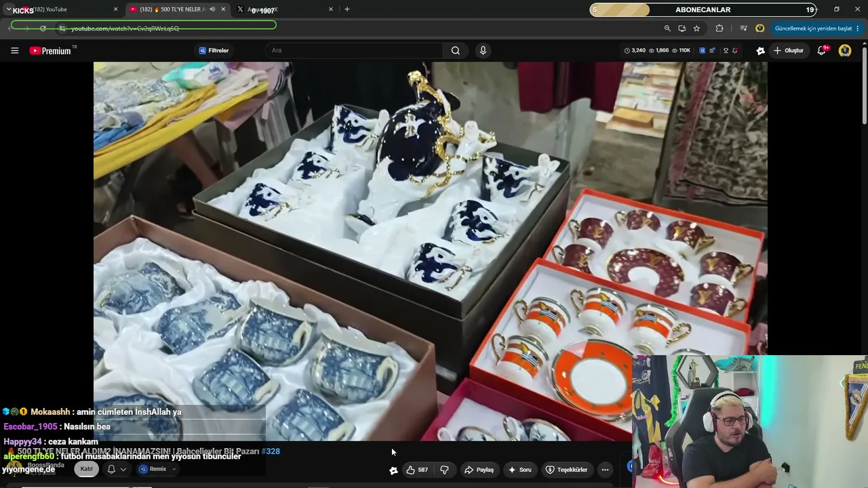Viewport: 868px width, 488px height.
Task: Click the 3,240 clock stat
Action: (x=635, y=51)
